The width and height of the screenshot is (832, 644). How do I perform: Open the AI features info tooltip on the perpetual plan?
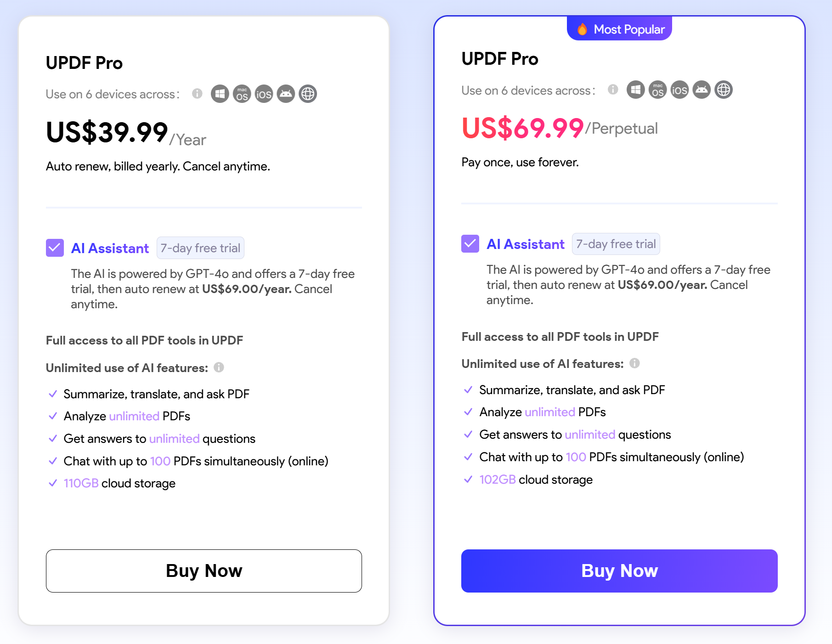pyautogui.click(x=634, y=363)
